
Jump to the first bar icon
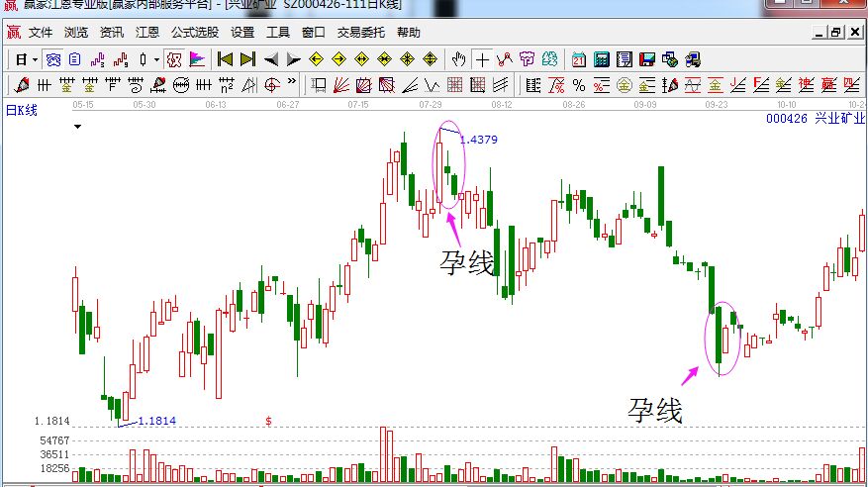[x=226, y=59]
